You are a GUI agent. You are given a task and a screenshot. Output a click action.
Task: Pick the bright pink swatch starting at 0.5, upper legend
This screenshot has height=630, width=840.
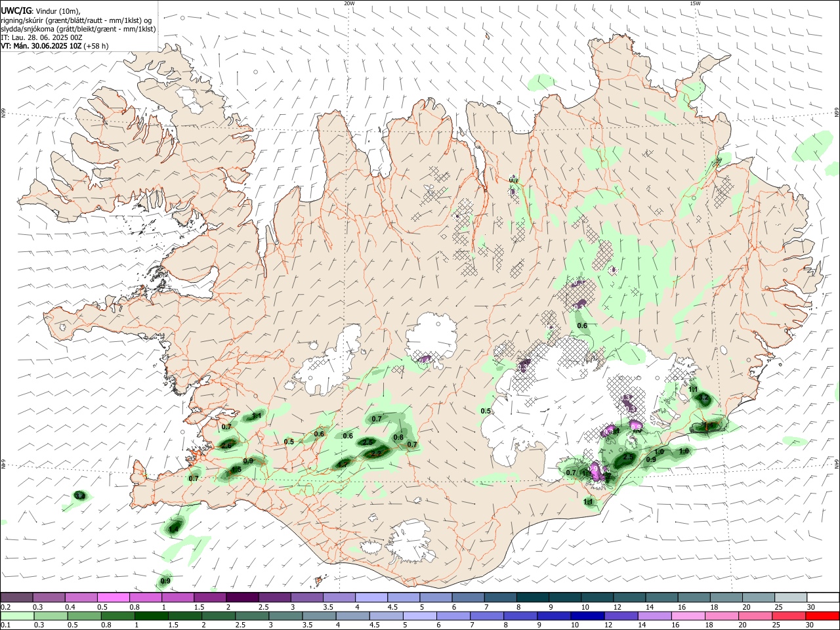click(x=114, y=597)
